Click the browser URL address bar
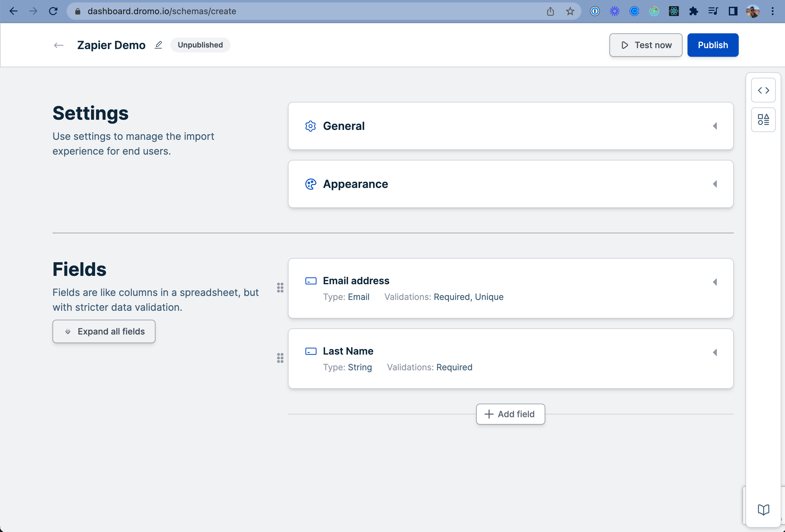785x532 pixels. click(x=304, y=11)
